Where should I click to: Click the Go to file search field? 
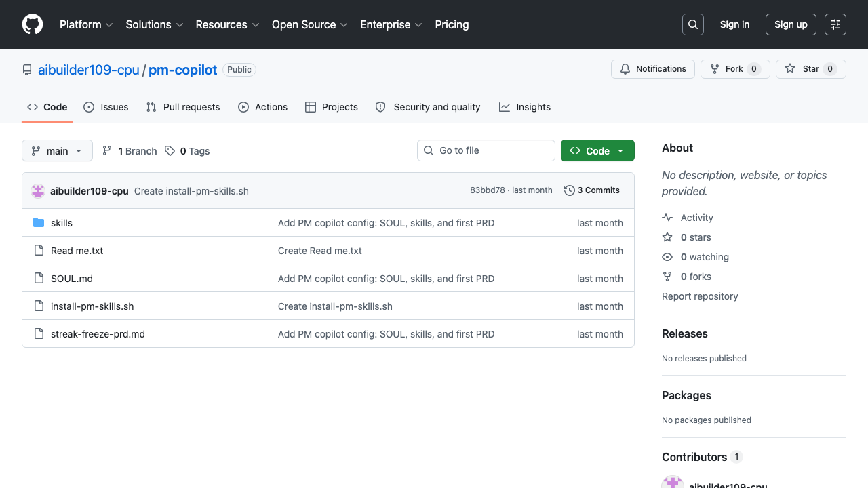pyautogui.click(x=486, y=150)
